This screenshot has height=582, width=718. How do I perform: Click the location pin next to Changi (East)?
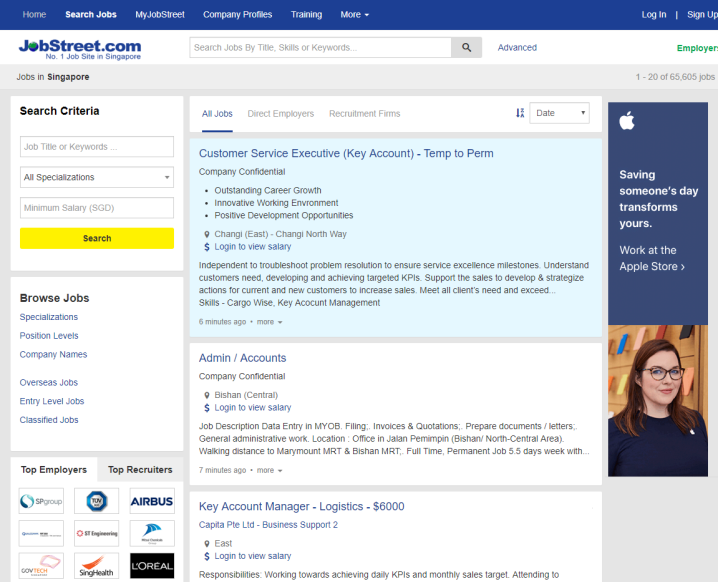(x=207, y=234)
